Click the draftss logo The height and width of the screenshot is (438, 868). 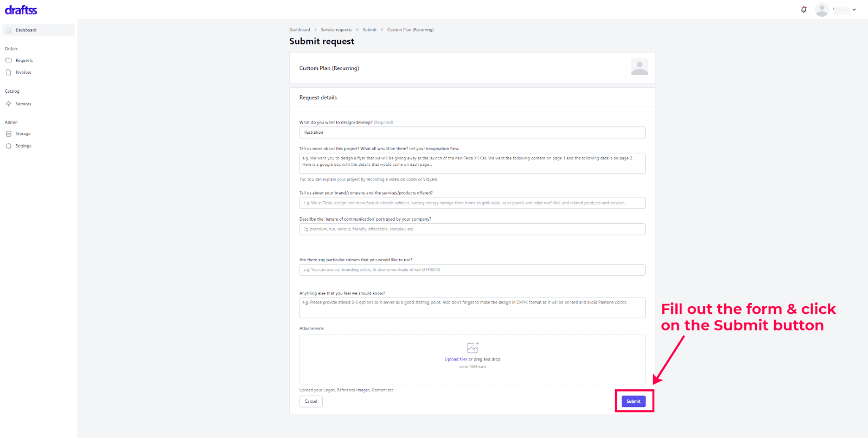(21, 10)
